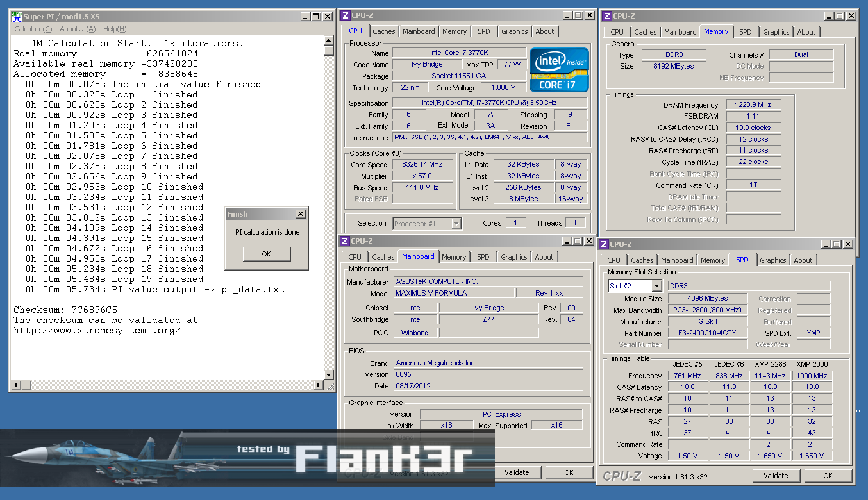Click the Memory size value '8192 MBytes'

pos(673,66)
